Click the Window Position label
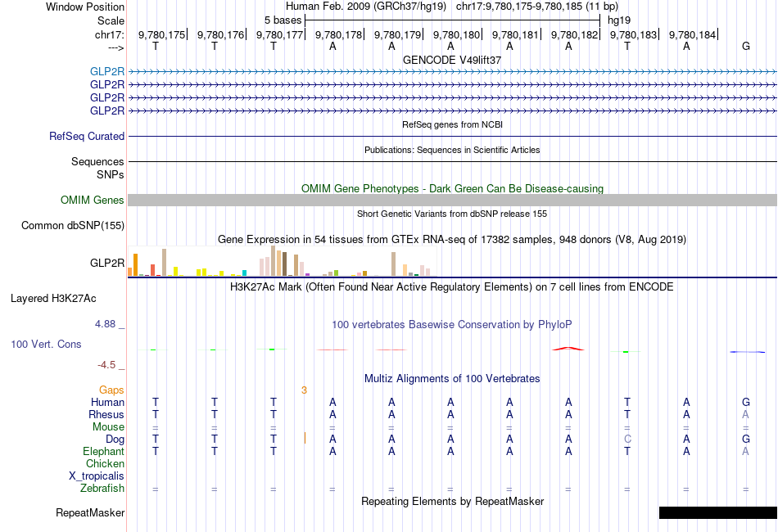 85,7
